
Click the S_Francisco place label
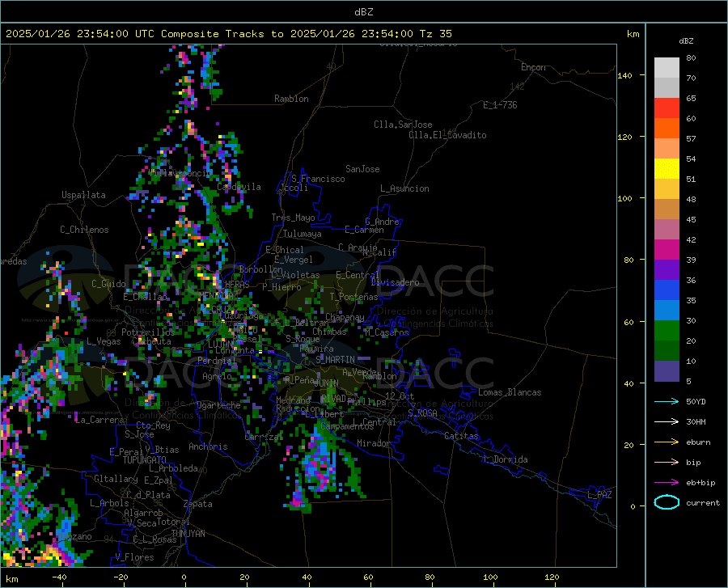click(318, 179)
